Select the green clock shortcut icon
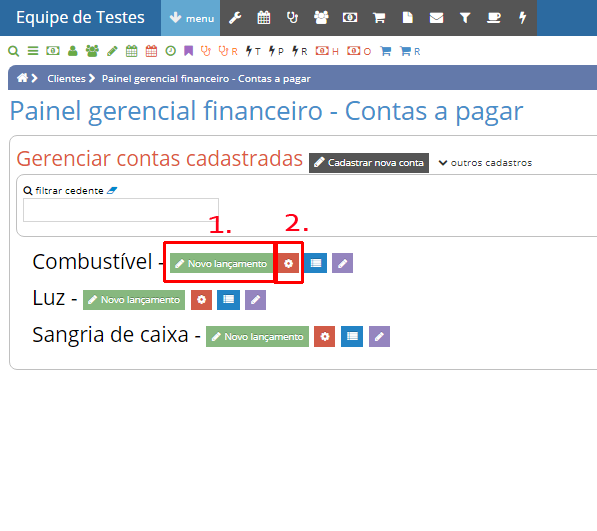The width and height of the screenshot is (597, 531). 171,51
